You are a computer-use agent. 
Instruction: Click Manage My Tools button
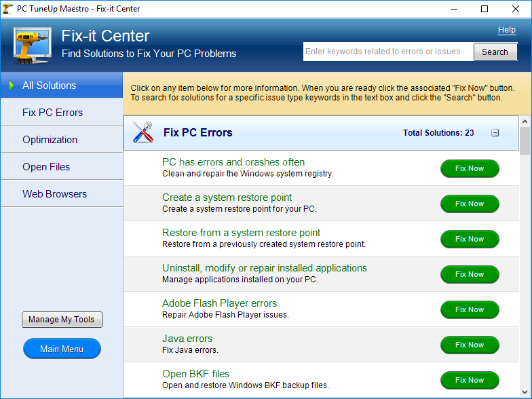[62, 320]
